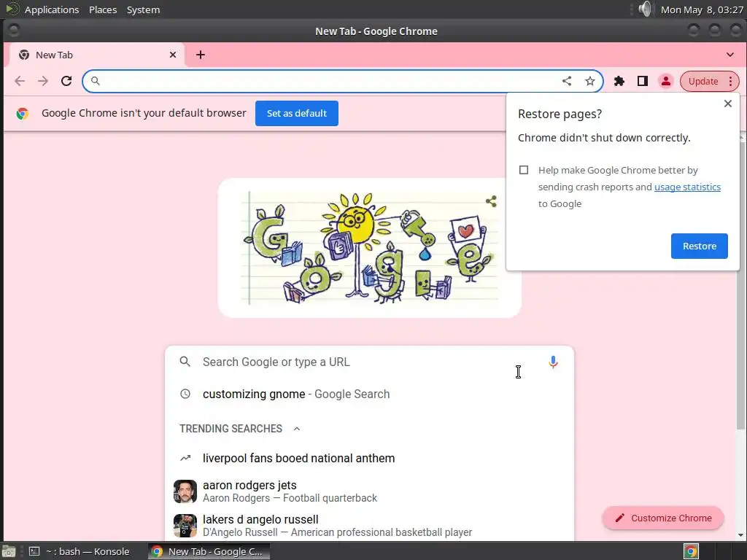Bookmark this tab with the star
The image size is (747, 560).
[x=589, y=81]
